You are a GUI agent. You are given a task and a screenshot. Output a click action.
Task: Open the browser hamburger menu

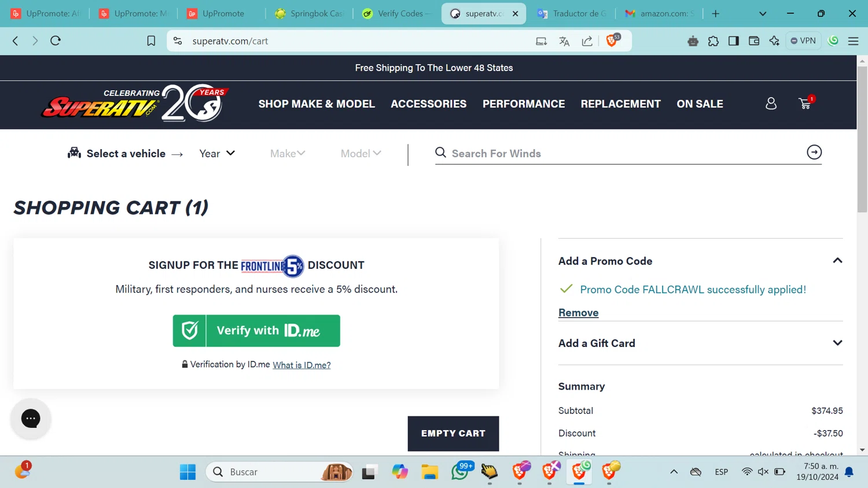tap(853, 41)
